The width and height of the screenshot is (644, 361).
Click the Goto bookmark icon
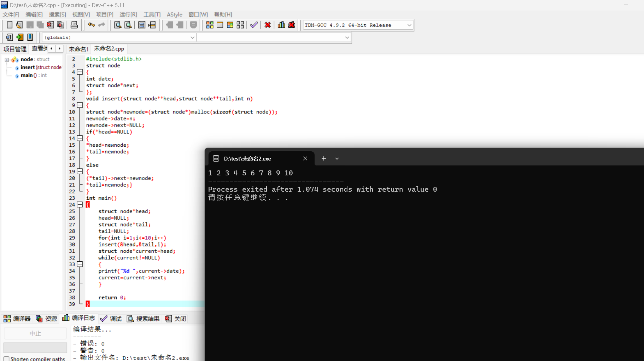30,37
